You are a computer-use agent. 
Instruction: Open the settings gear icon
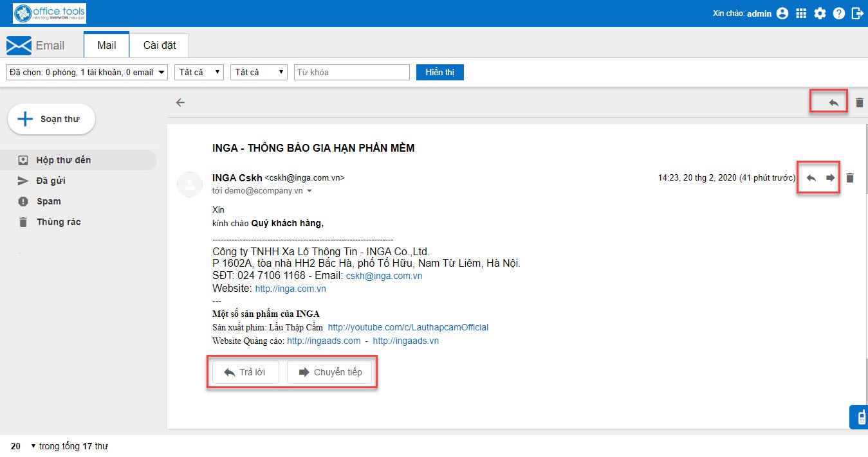pyautogui.click(x=820, y=13)
